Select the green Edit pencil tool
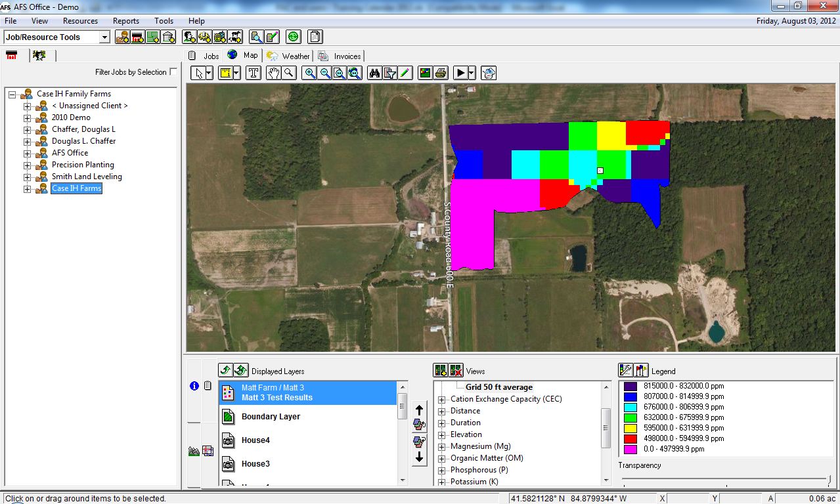 click(x=404, y=73)
